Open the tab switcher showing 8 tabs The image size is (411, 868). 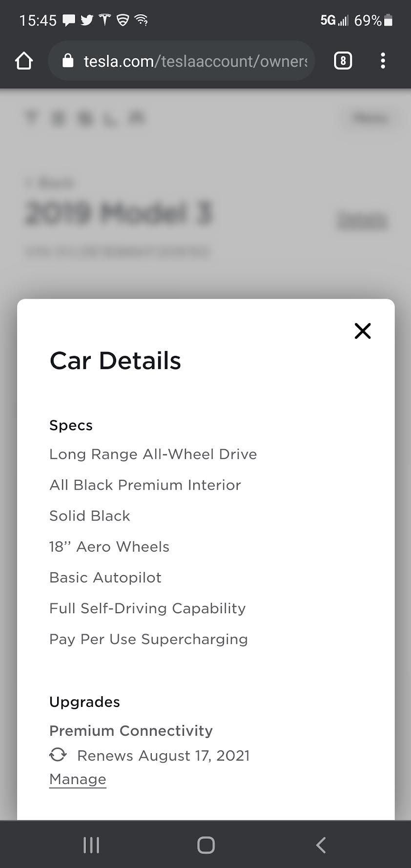tap(343, 61)
